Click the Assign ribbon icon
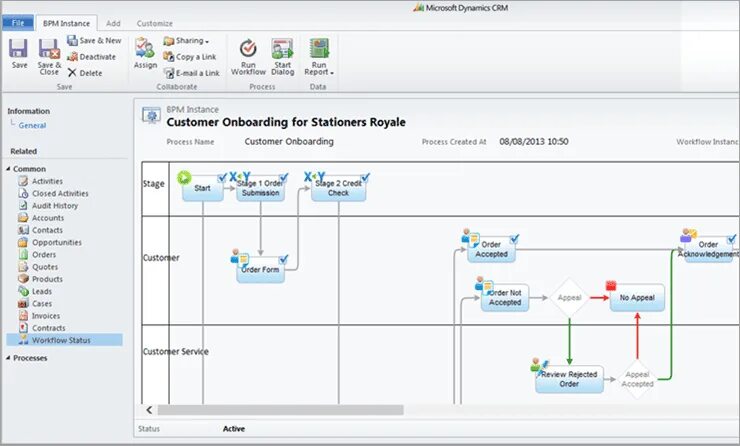Screen dimensions: 740x446 pyautogui.click(x=145, y=48)
